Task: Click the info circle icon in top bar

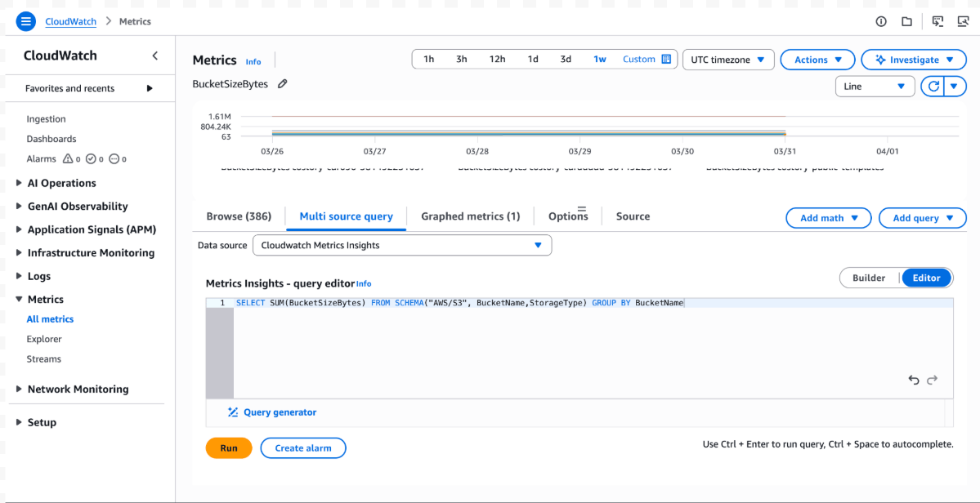Action: [881, 21]
